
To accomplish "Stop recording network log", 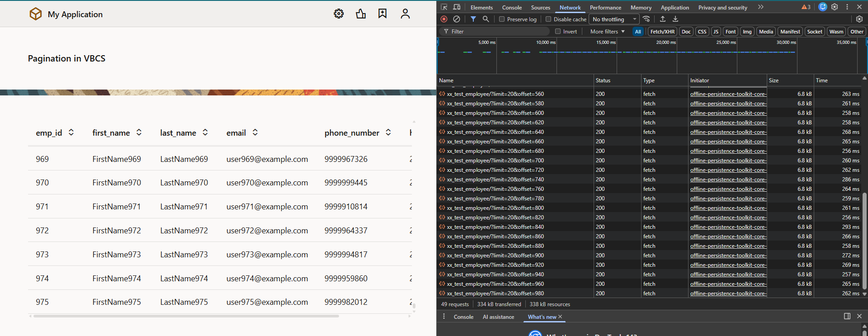I will (x=444, y=19).
